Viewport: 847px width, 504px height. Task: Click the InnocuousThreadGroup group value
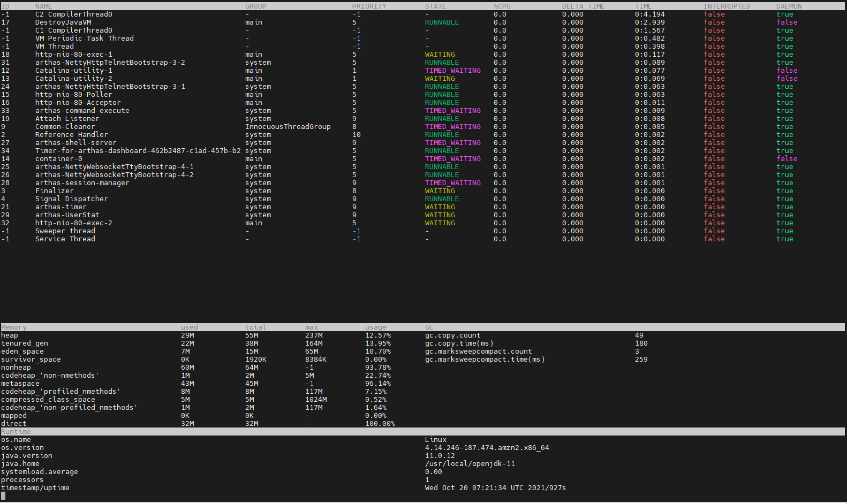288,127
